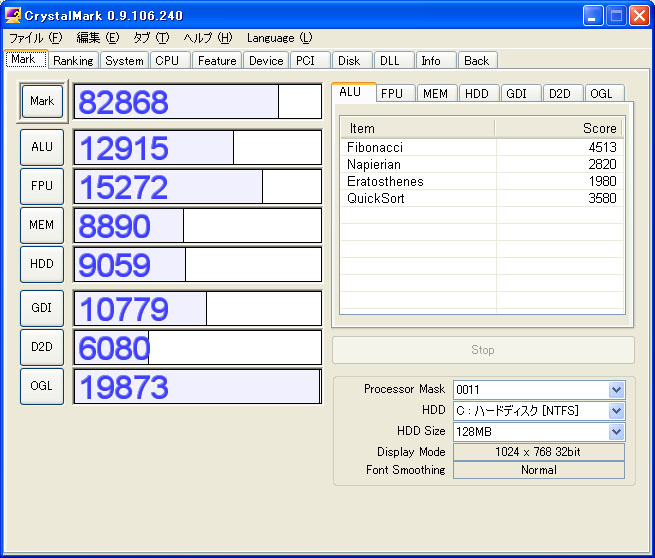Switch to the Disk tab
Screen dimensions: 655x558
[352, 61]
